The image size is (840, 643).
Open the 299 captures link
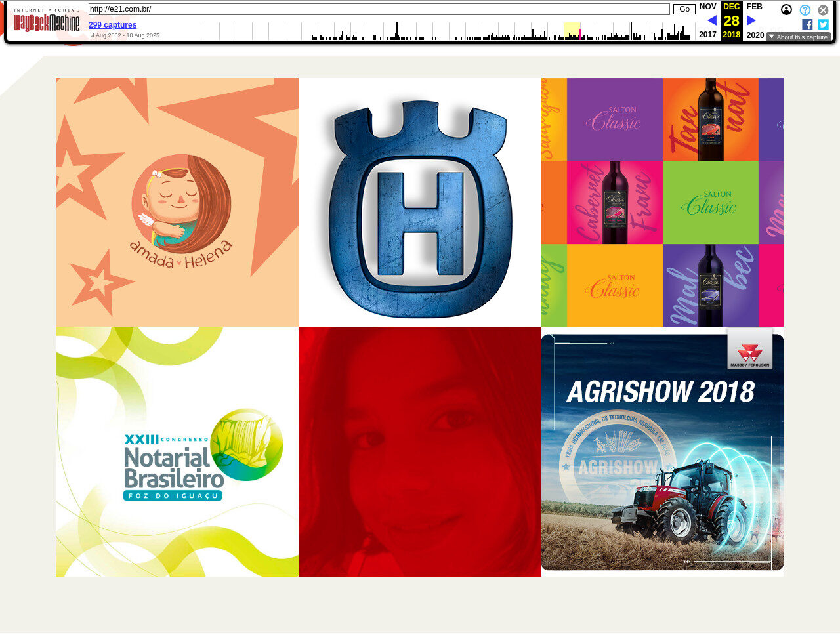112,25
